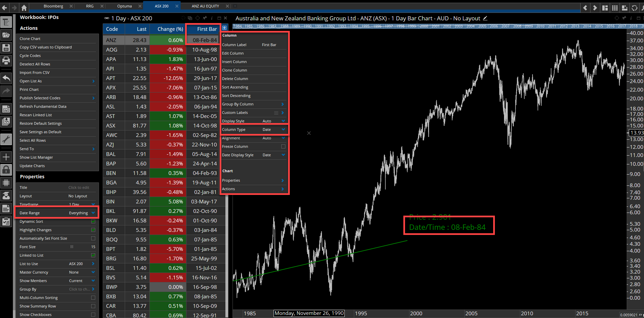Open Master Currency dropdown
This screenshot has width=644, height=318.
57,272
